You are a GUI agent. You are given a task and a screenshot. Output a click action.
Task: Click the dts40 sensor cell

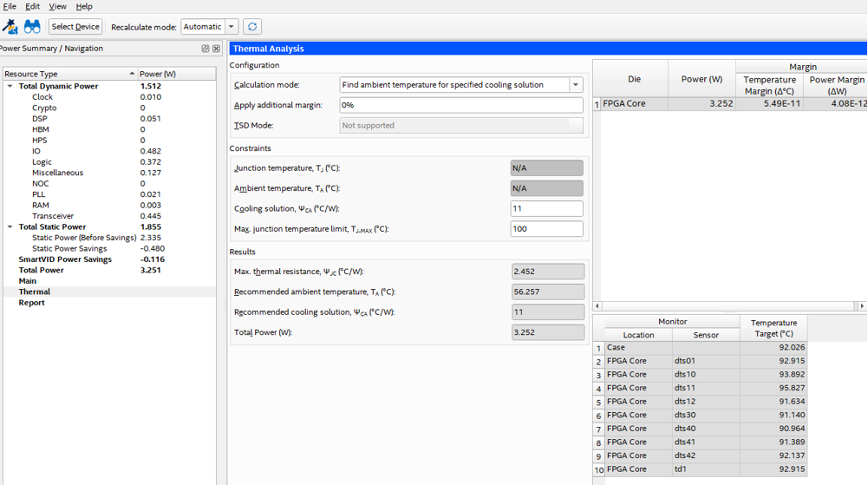706,429
